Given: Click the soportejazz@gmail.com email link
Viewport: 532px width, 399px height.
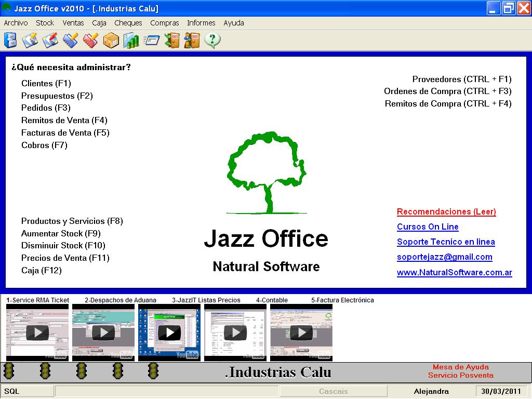Looking at the screenshot, I should tap(445, 257).
